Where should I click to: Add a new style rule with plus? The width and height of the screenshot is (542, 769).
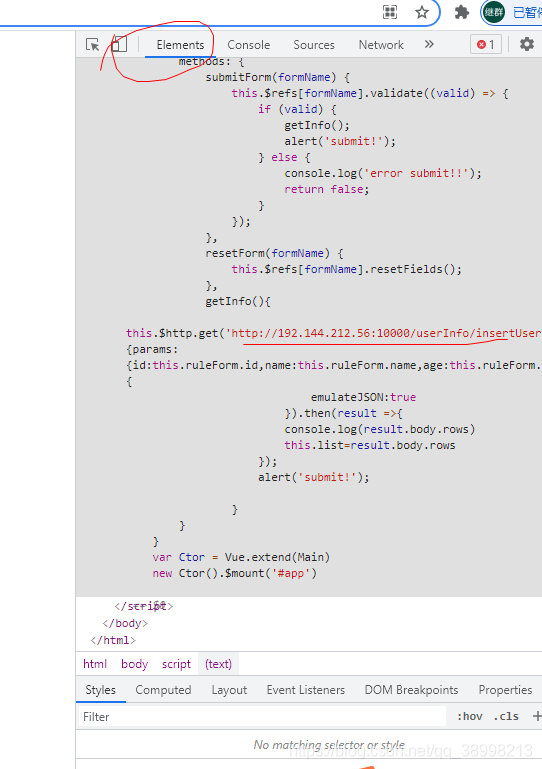click(537, 717)
